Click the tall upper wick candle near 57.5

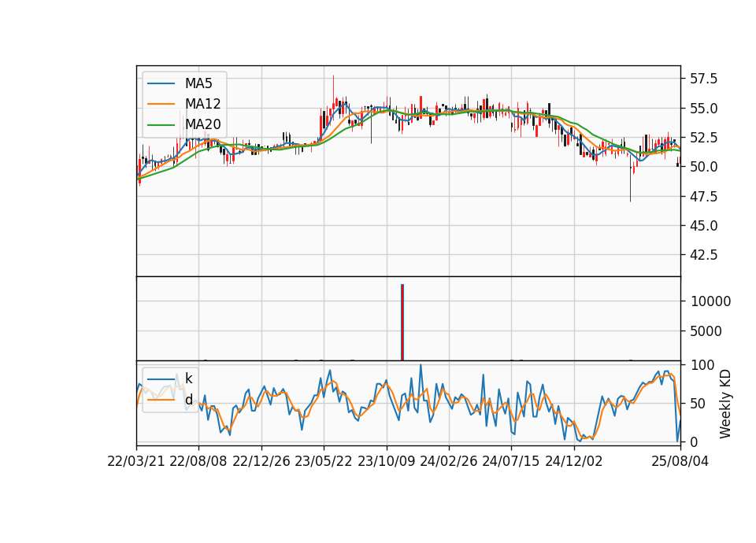pyautogui.click(x=333, y=94)
